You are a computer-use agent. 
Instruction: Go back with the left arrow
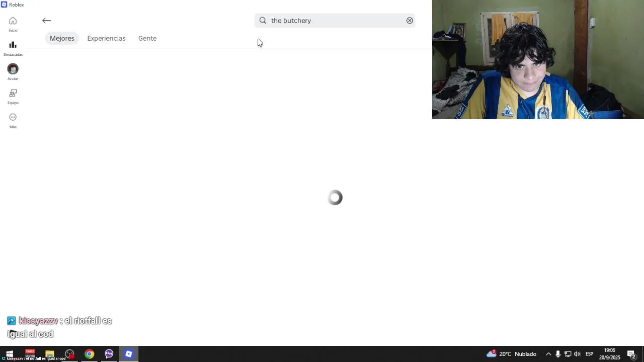point(46,21)
